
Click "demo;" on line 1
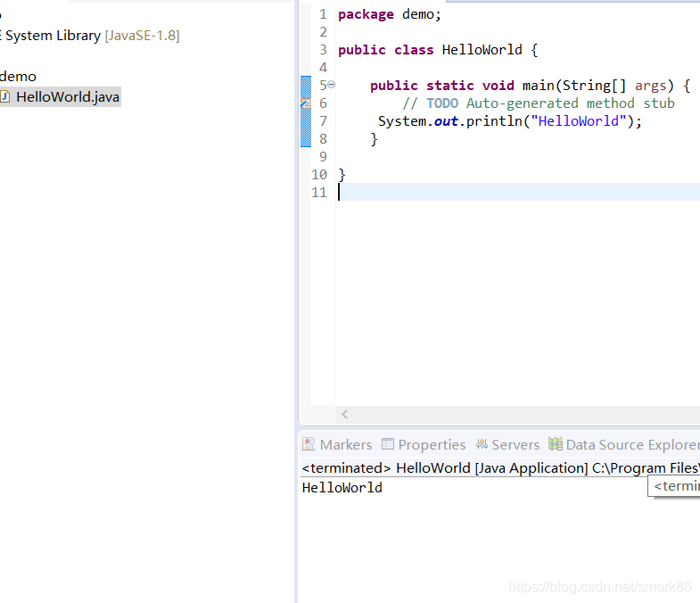[x=422, y=14]
